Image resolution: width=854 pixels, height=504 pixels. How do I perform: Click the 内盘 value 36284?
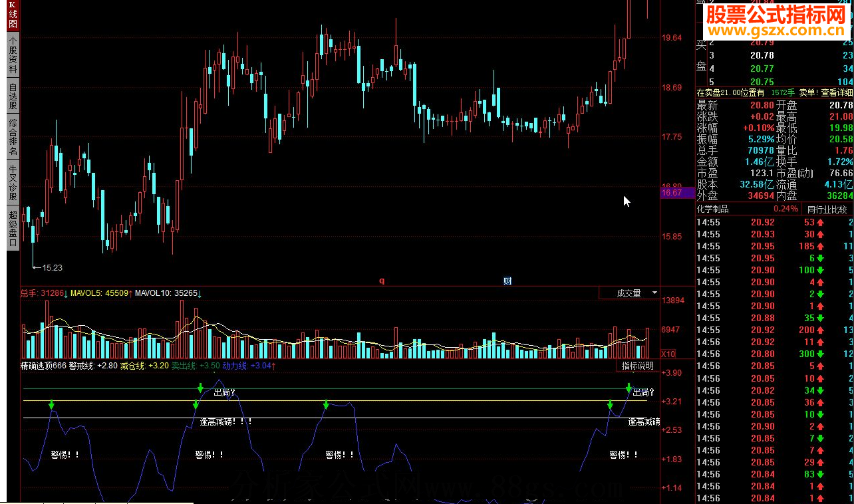840,196
